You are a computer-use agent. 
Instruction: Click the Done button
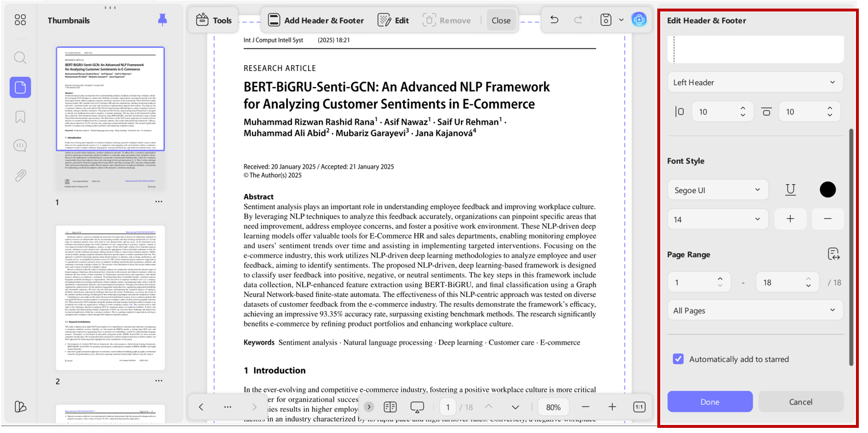(x=710, y=402)
